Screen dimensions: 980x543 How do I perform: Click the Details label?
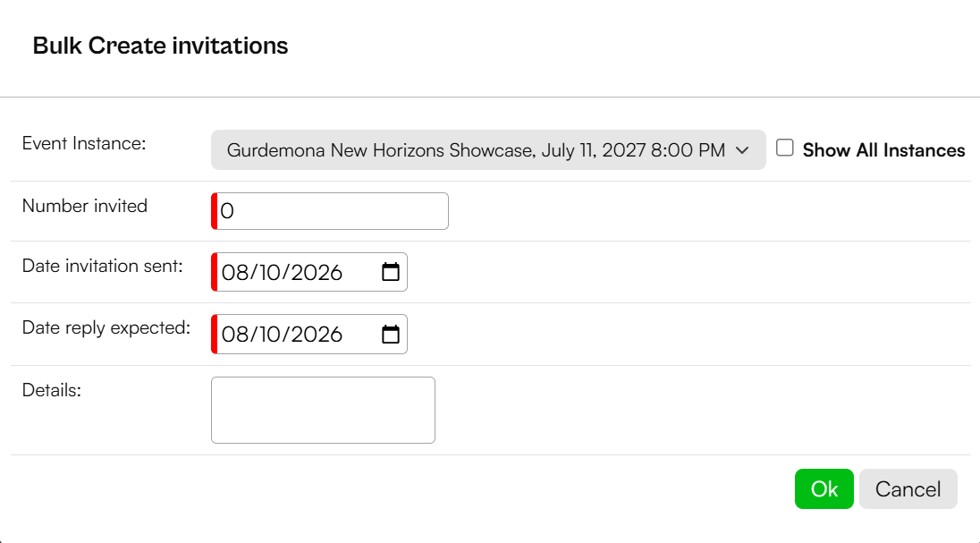(x=52, y=390)
